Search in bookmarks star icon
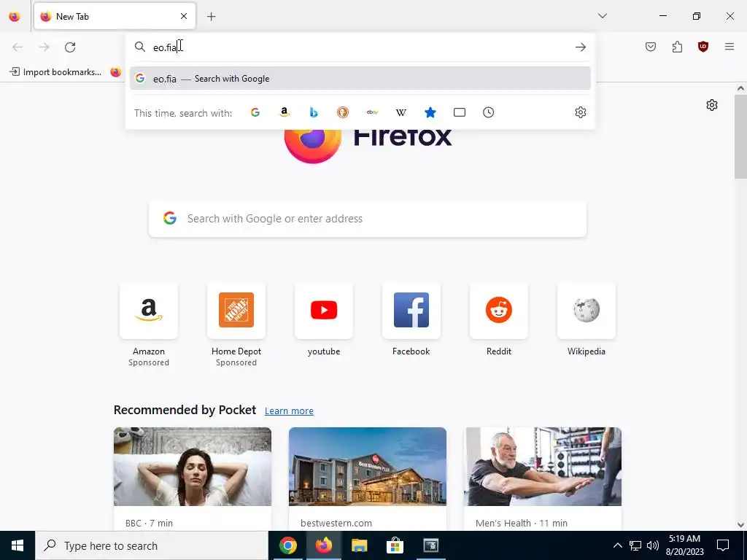747x560 pixels. tap(430, 112)
